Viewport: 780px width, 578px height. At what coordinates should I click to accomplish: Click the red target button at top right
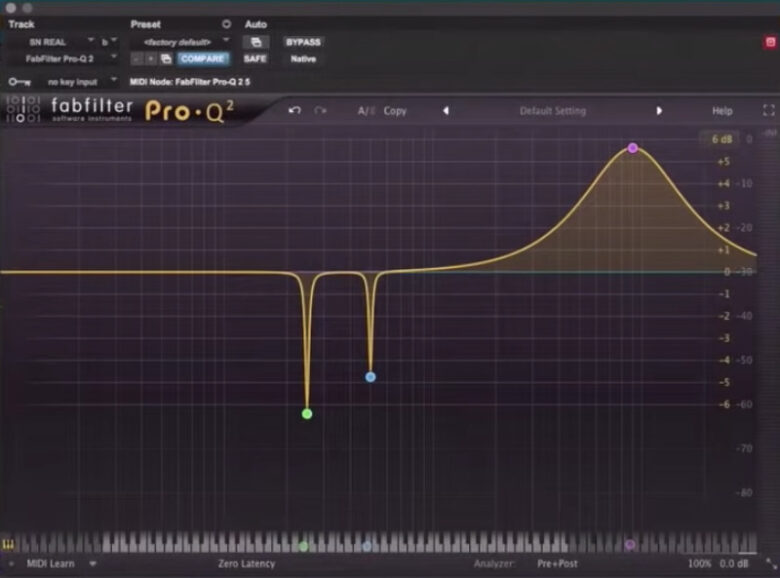pyautogui.click(x=770, y=42)
